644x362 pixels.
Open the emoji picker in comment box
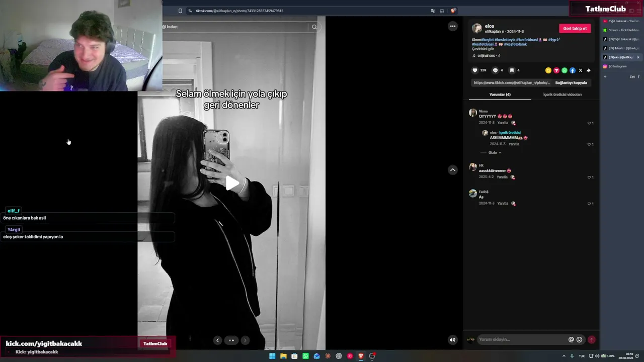pos(580,339)
